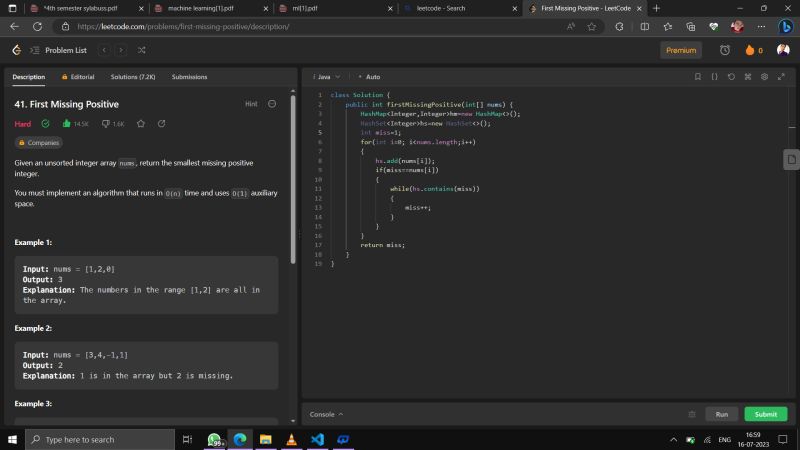Click the debugger icon beside Run
Viewport: 800px width, 450px height.
[x=692, y=414]
